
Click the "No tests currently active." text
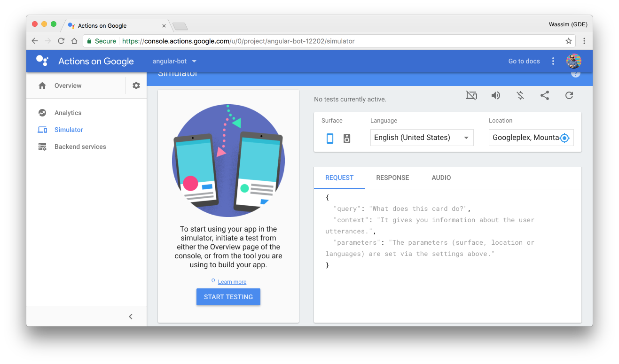(x=350, y=99)
